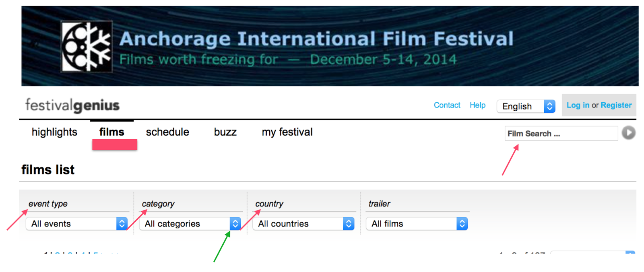
Task: Open the English language dropdown
Action: tap(526, 106)
